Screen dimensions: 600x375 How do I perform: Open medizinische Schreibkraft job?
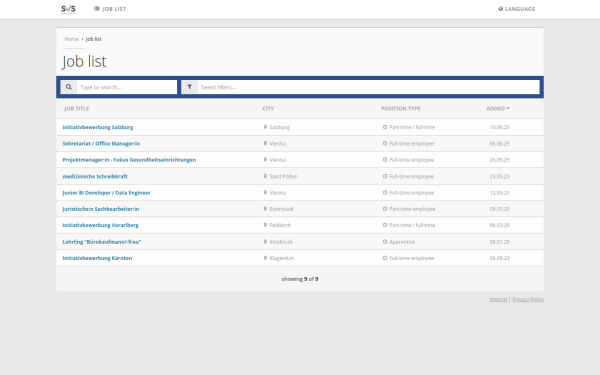click(95, 176)
